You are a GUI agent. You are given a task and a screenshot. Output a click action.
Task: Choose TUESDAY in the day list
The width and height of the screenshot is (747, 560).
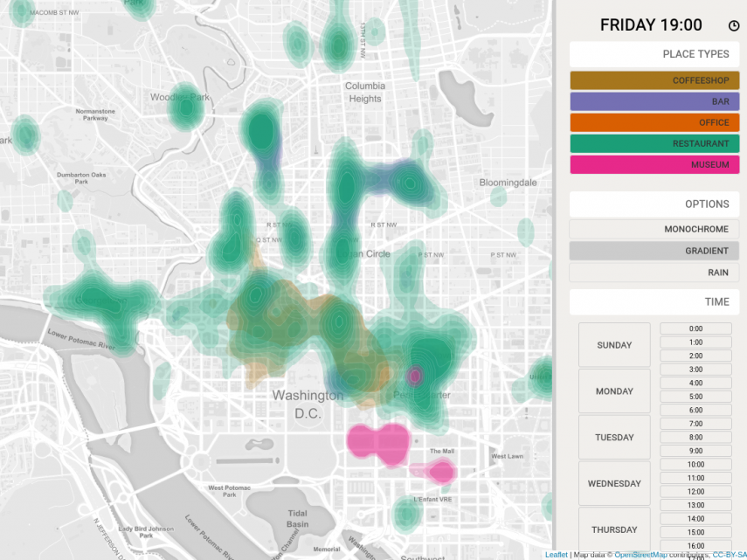pos(614,437)
